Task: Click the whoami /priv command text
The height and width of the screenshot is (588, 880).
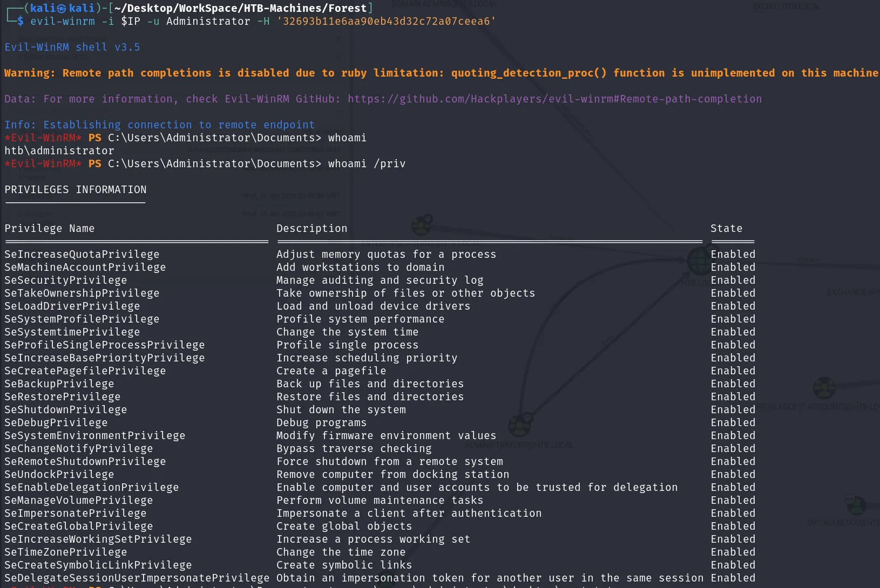Action: pyautogui.click(x=367, y=163)
